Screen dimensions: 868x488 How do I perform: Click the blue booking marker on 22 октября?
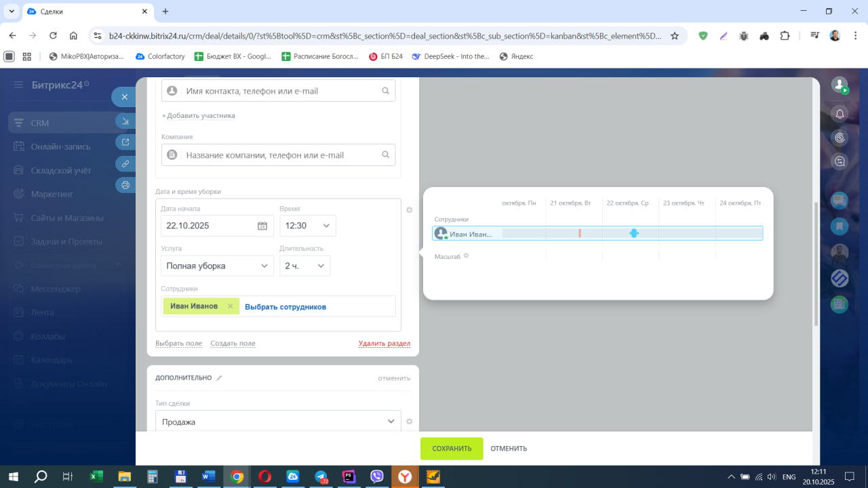(x=634, y=233)
